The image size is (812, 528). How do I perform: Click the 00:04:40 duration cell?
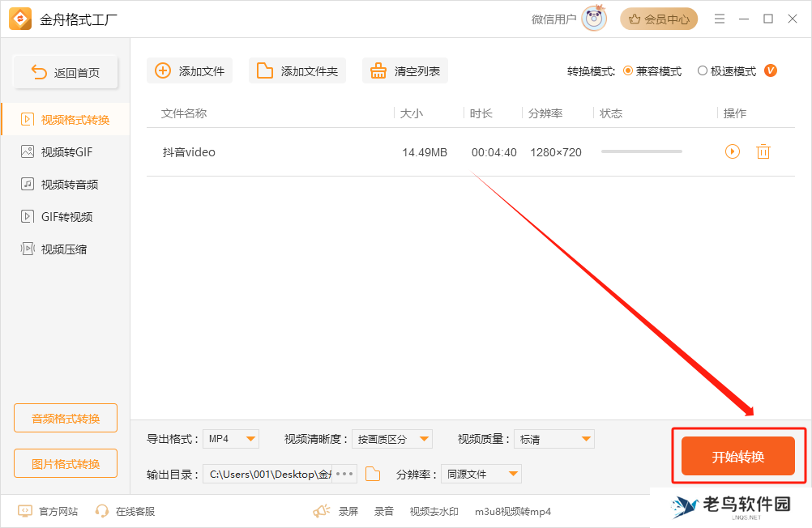[x=494, y=152]
